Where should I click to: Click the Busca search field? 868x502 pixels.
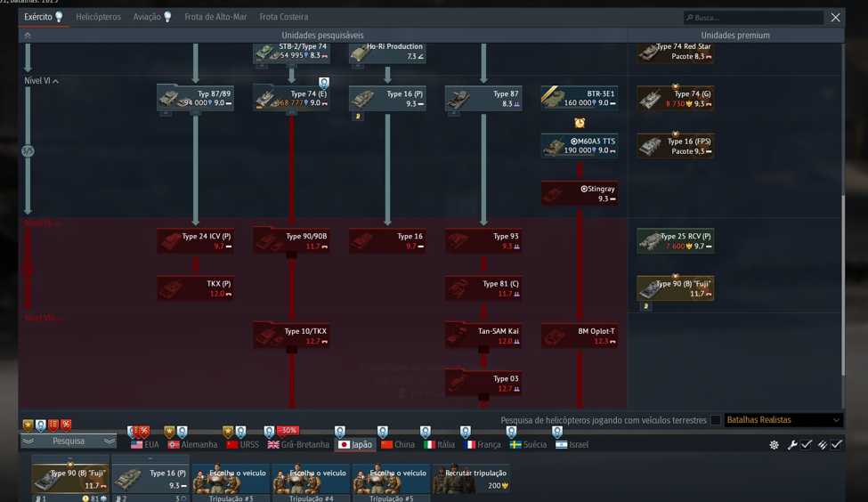click(753, 18)
